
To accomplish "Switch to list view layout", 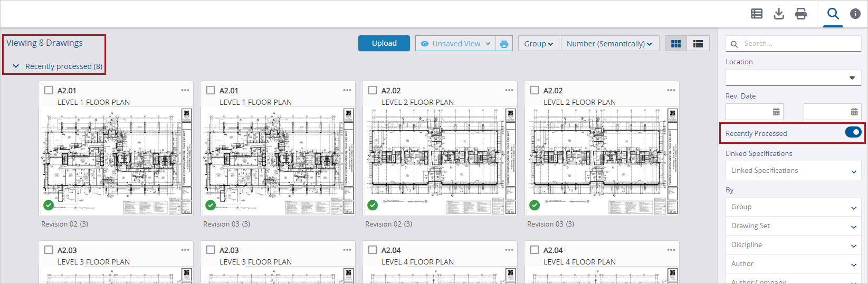I will click(698, 44).
